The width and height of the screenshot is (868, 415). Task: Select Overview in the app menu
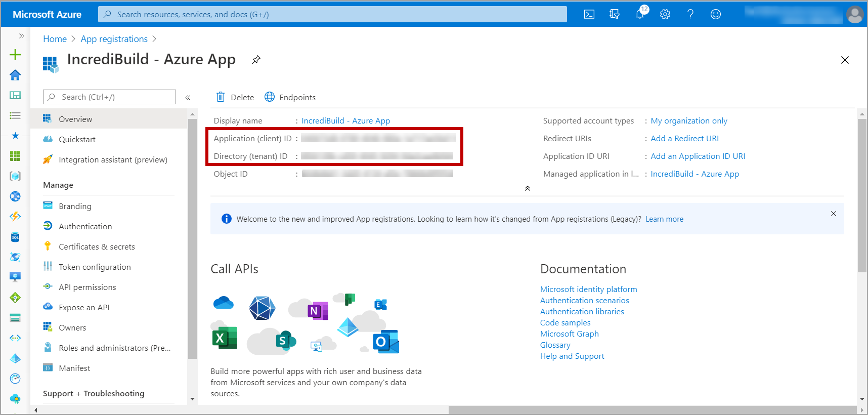click(x=109, y=119)
